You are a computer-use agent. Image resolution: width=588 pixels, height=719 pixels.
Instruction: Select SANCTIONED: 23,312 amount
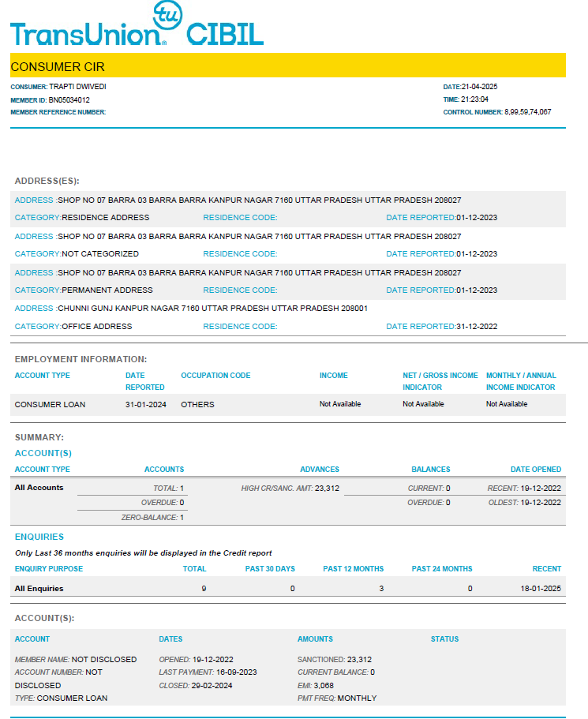tap(335, 659)
